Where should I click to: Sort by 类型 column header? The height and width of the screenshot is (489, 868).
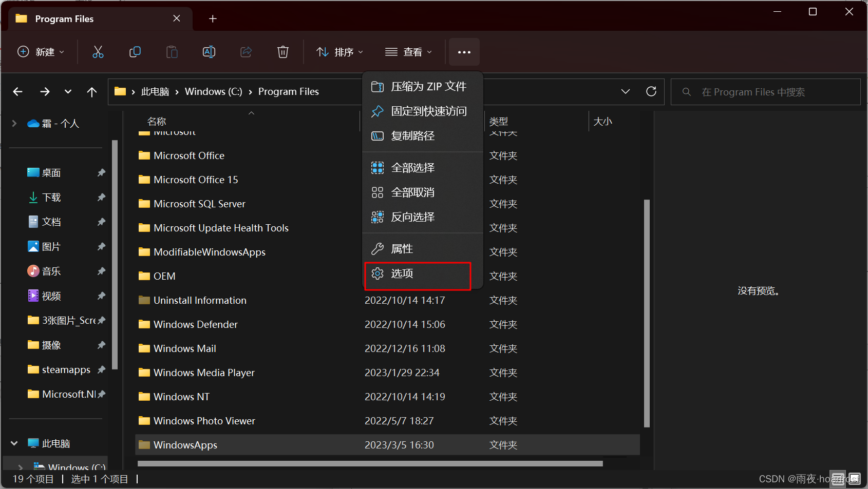499,122
